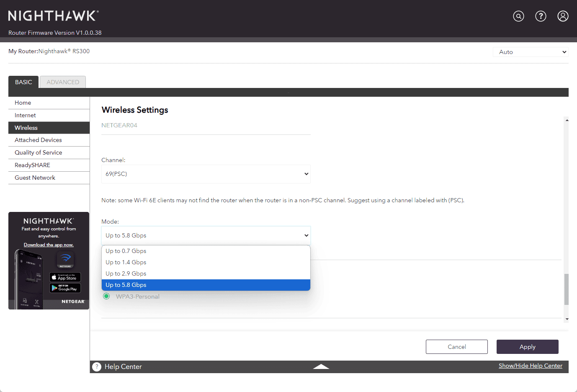Click the Cancel button
577x392 pixels.
click(x=456, y=347)
